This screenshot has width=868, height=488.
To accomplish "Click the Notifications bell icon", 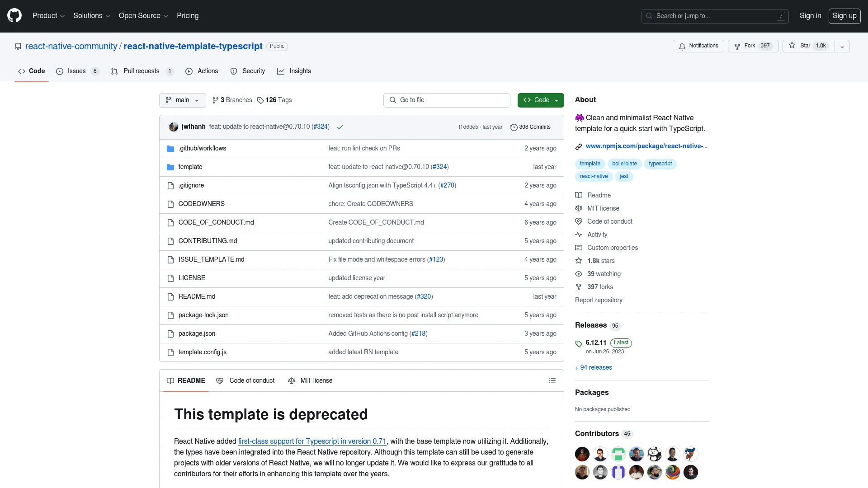I will coord(682,46).
